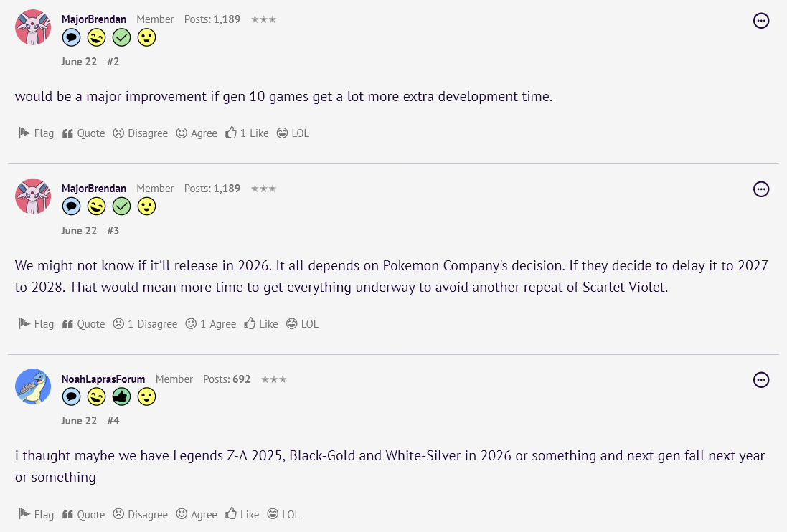This screenshot has width=787, height=532.
Task: React LOL to NoahLaprasForum's post
Action: tap(283, 515)
